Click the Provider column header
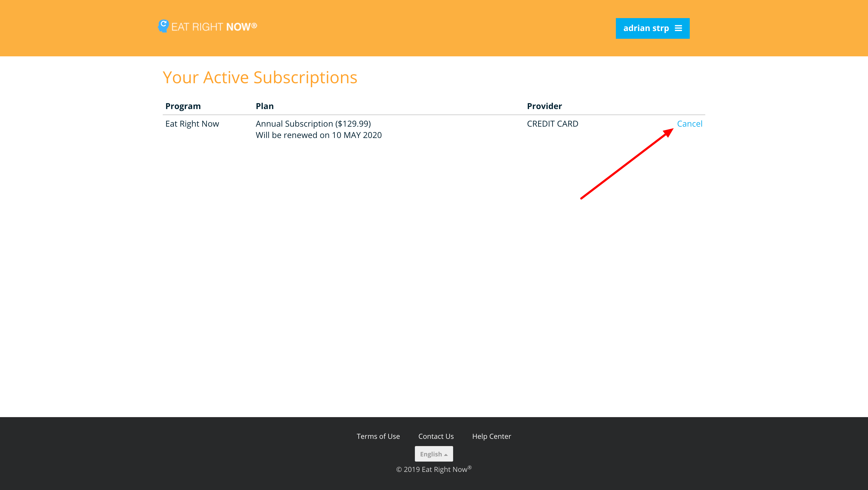 click(544, 106)
